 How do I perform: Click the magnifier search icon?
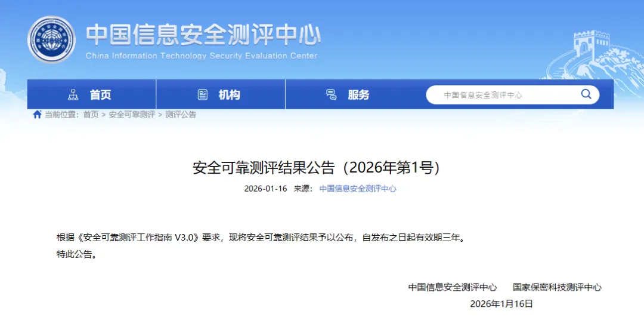pyautogui.click(x=586, y=94)
